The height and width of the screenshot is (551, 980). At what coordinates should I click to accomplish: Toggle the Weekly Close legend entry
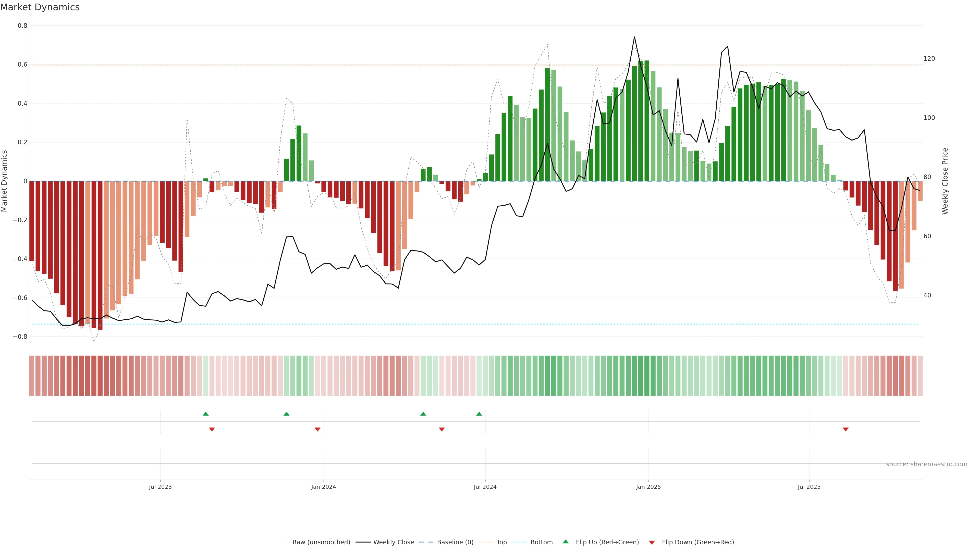(393, 542)
